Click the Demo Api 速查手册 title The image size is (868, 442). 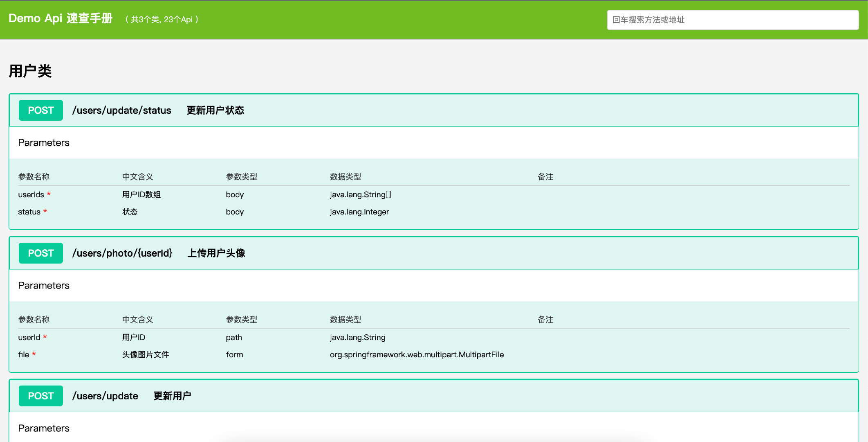(61, 19)
